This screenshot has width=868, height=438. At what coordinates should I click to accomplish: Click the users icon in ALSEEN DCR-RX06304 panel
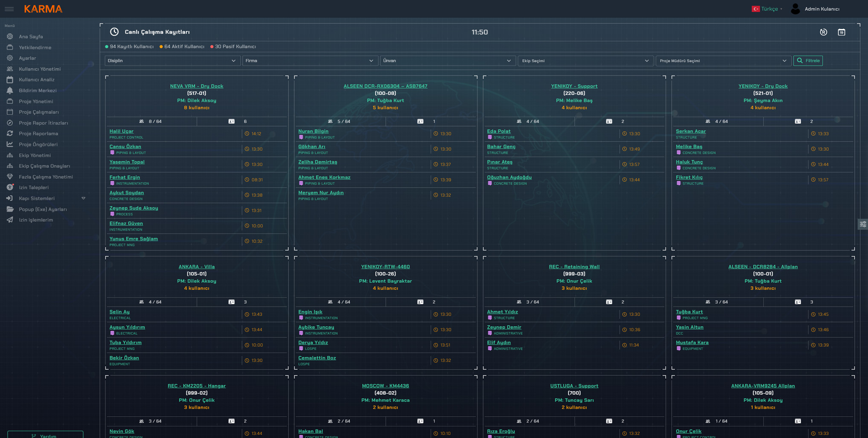tap(330, 122)
